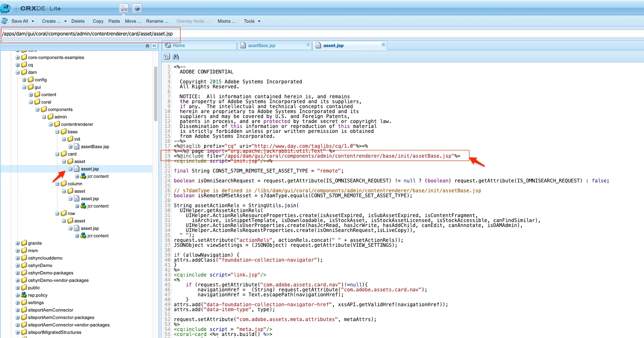Viewport: 644px width, 338px height.
Task: Expand the config folder node
Action: [24, 80]
